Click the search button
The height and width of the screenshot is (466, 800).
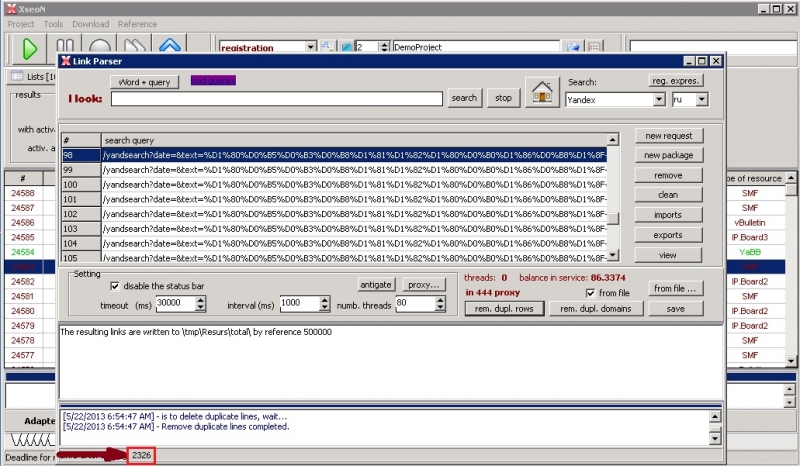[464, 98]
